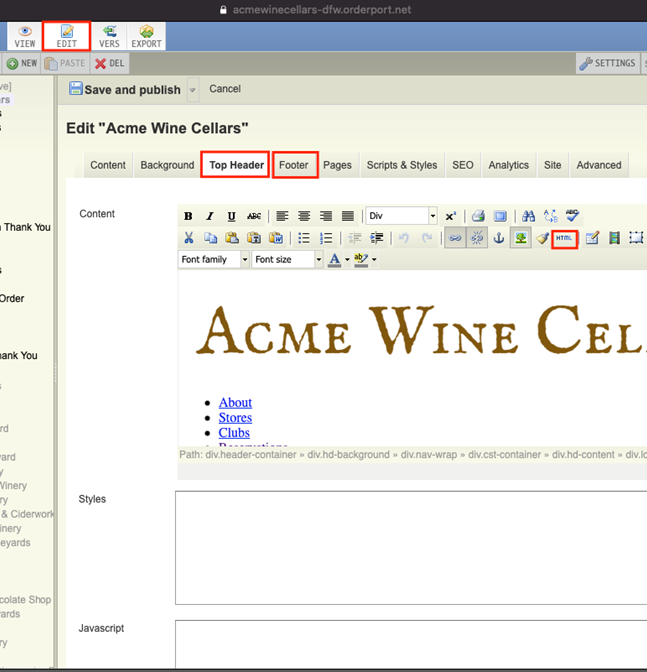Cancel the page edit
The image size is (647, 672).
pos(225,89)
